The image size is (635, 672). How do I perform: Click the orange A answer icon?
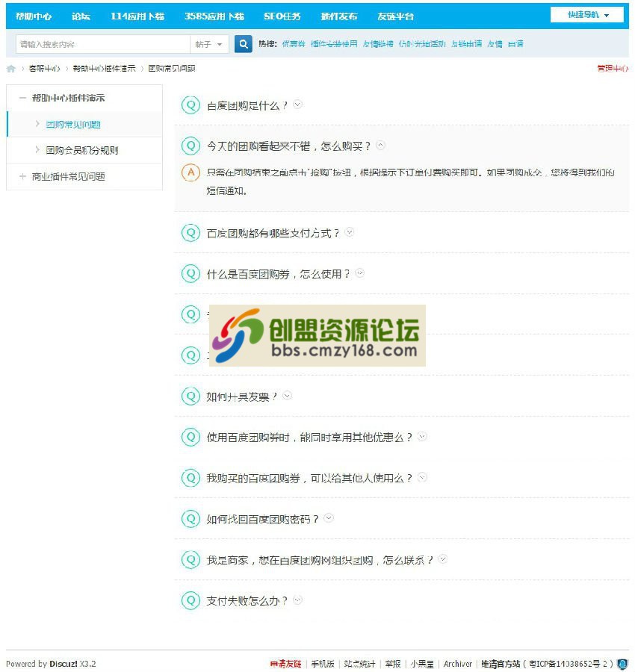coord(190,172)
